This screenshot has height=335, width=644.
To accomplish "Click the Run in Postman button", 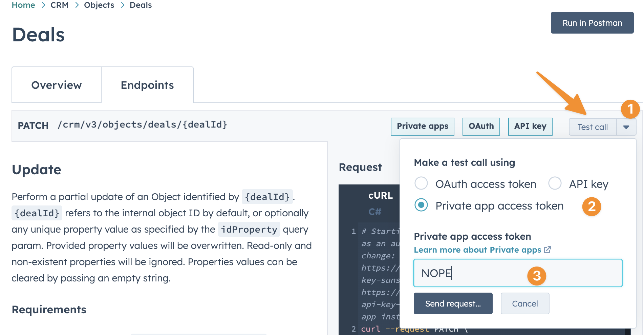I will tap(592, 23).
